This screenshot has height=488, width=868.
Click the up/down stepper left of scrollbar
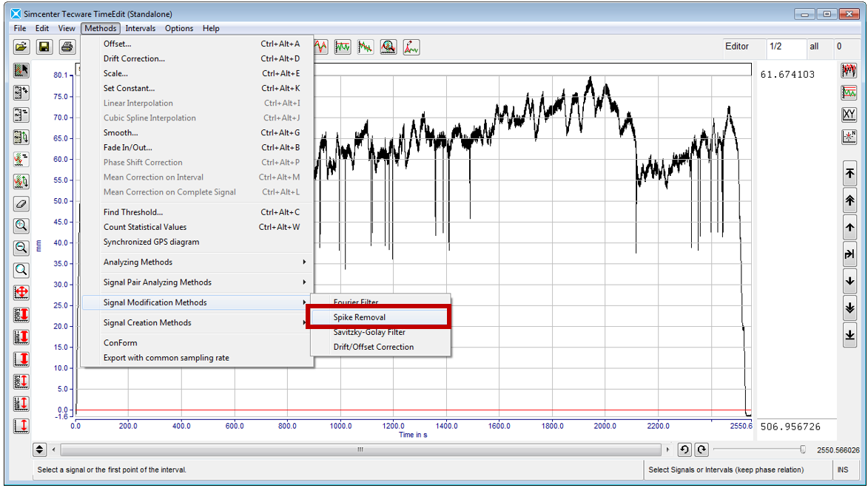coord(39,450)
